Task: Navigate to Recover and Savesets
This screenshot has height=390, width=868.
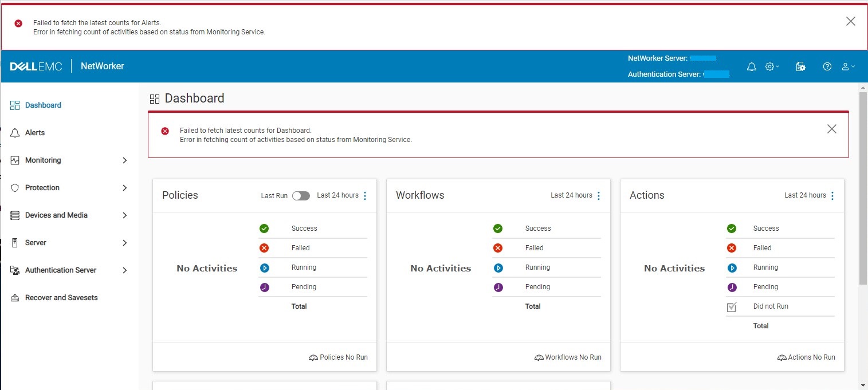Action: coord(61,297)
